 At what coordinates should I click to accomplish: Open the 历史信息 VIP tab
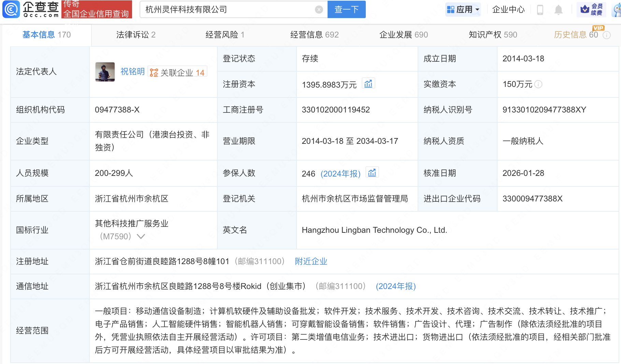pyautogui.click(x=576, y=35)
